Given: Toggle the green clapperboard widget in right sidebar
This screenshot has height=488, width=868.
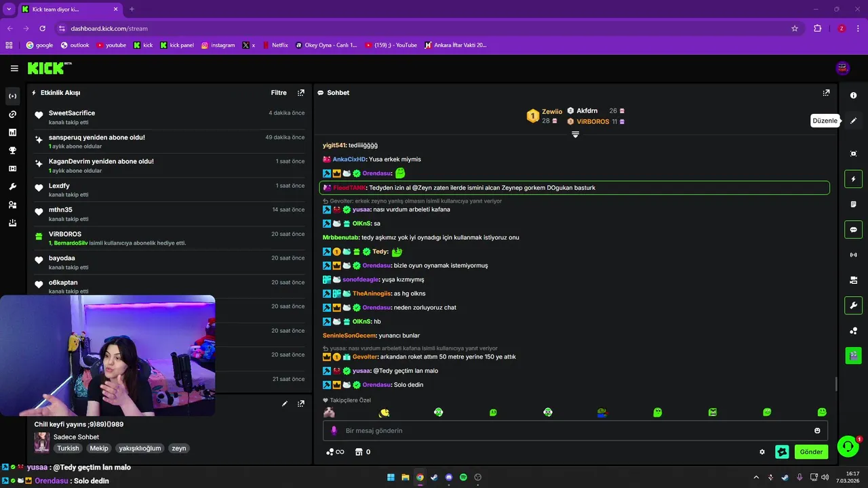Looking at the screenshot, I should coord(854,354).
